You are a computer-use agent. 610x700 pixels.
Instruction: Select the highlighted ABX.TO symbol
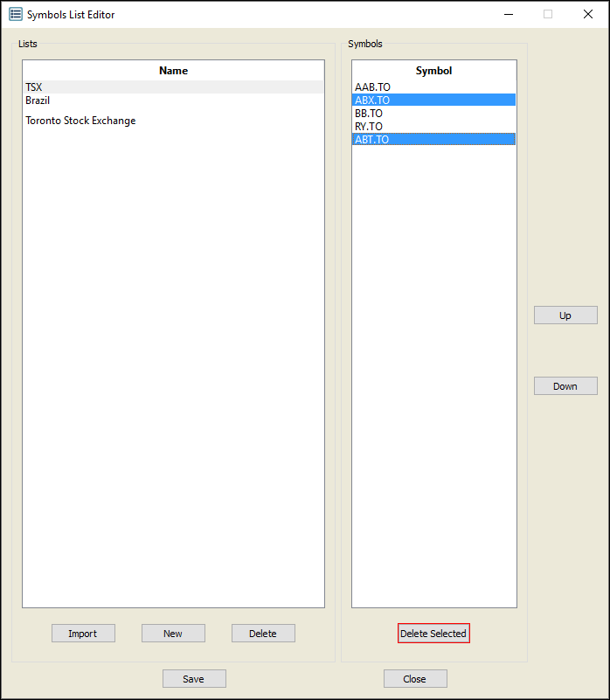pyautogui.click(x=372, y=100)
